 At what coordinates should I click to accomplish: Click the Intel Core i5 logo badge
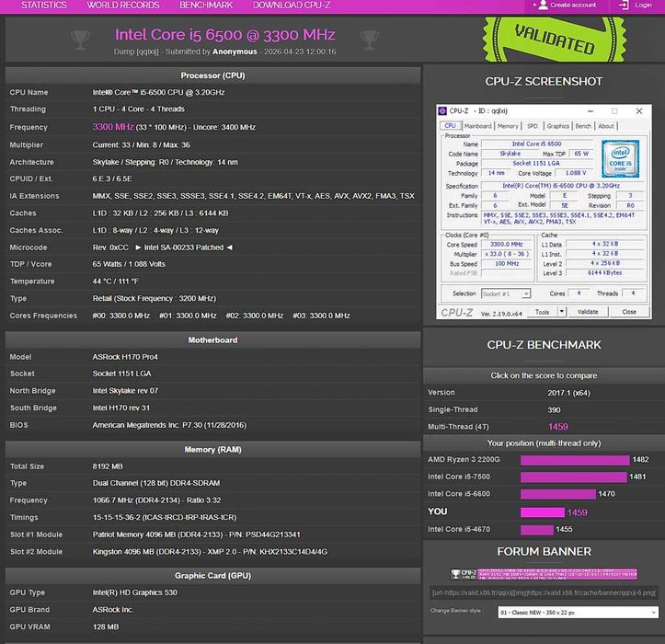[x=620, y=158]
